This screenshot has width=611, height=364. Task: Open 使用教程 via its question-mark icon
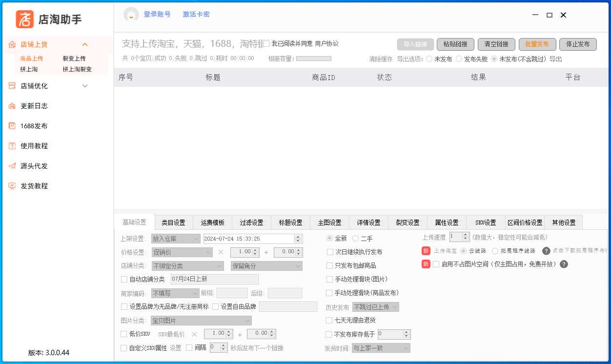pyautogui.click(x=12, y=146)
